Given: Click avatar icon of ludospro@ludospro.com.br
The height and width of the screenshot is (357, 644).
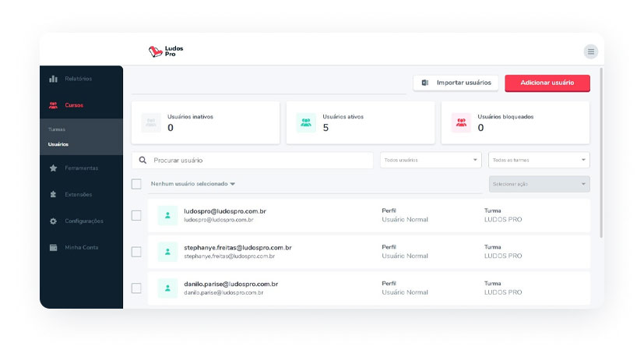Looking at the screenshot, I should [167, 215].
